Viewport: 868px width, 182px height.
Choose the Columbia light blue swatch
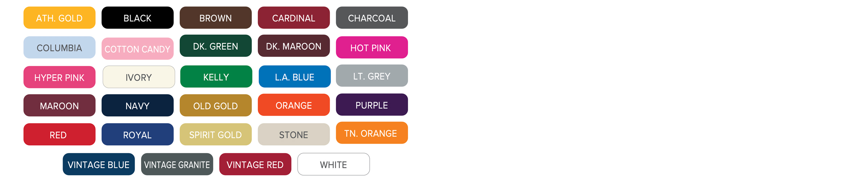pyautogui.click(x=59, y=47)
